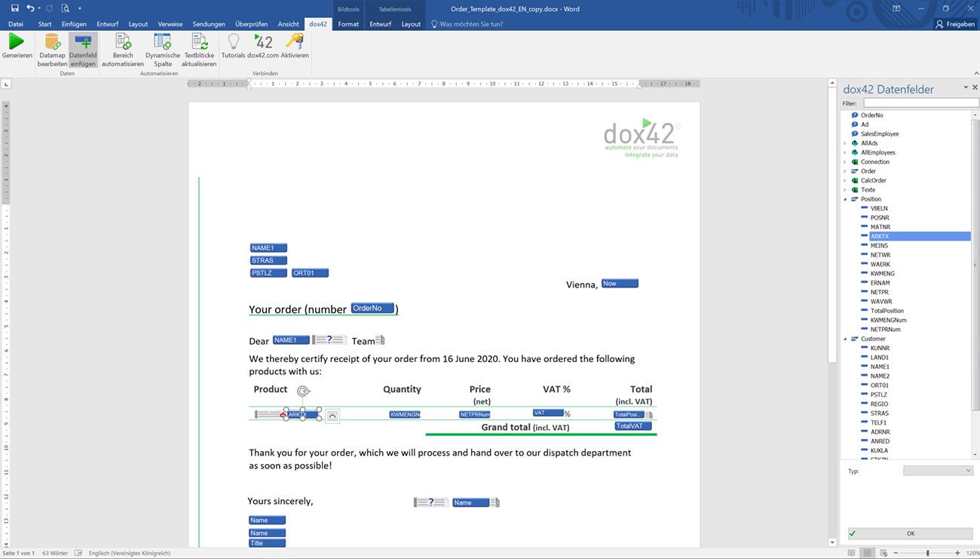The width and height of the screenshot is (980, 559).
Task: Open the ribbon display options icon
Action: click(897, 8)
